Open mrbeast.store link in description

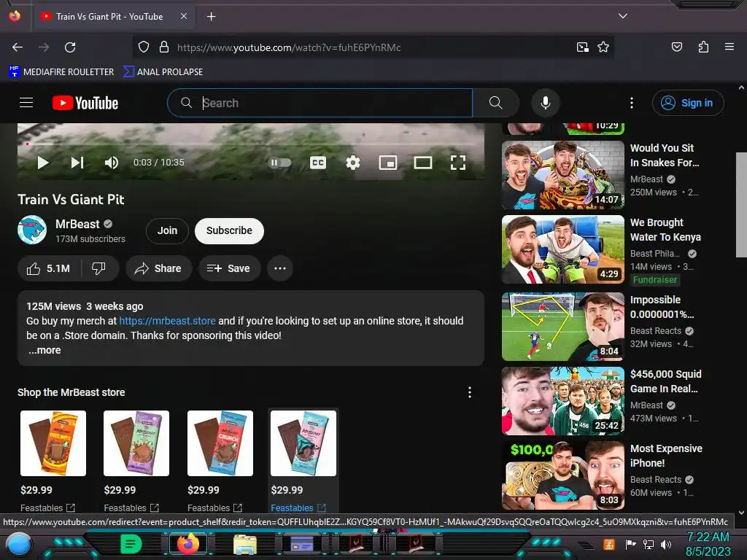point(167,321)
